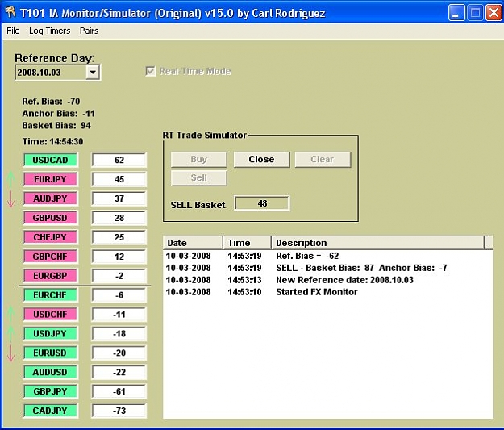Click the EURCHF value box -6

coord(119,295)
